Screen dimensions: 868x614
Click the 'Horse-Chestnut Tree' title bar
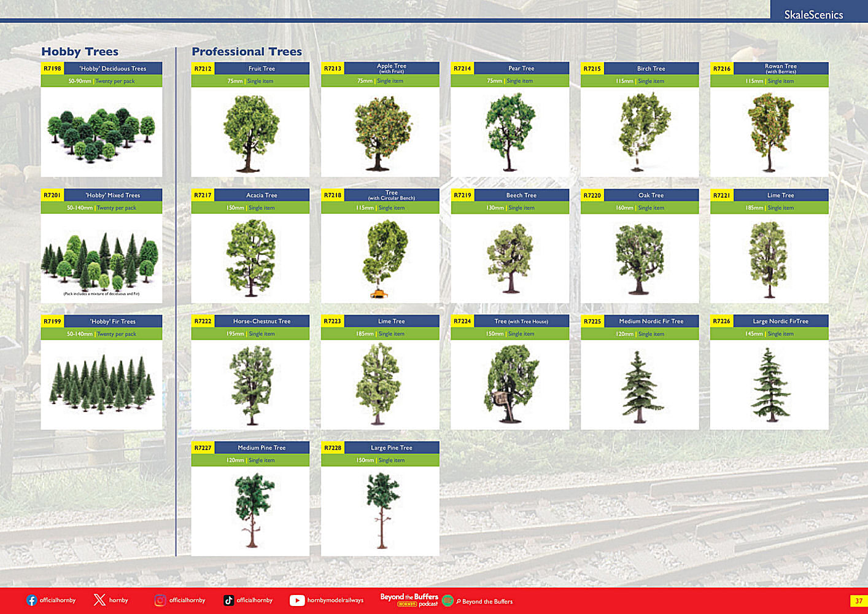[x=262, y=321]
